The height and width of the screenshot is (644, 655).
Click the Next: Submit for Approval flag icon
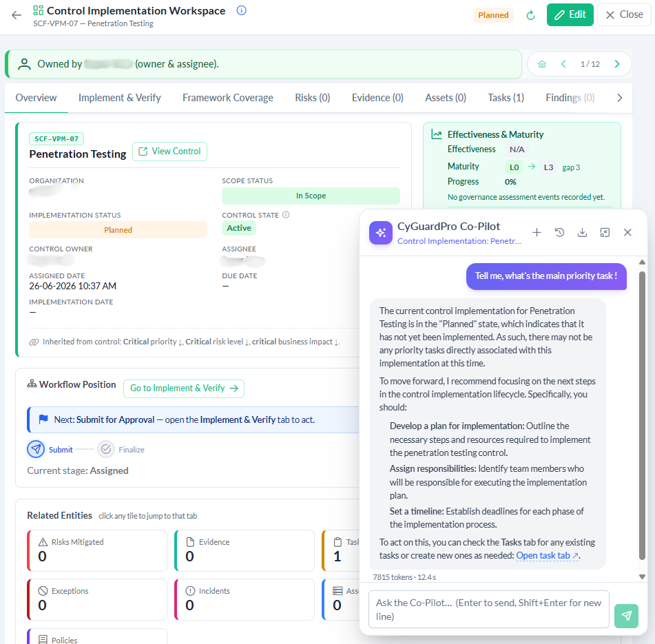pos(43,419)
